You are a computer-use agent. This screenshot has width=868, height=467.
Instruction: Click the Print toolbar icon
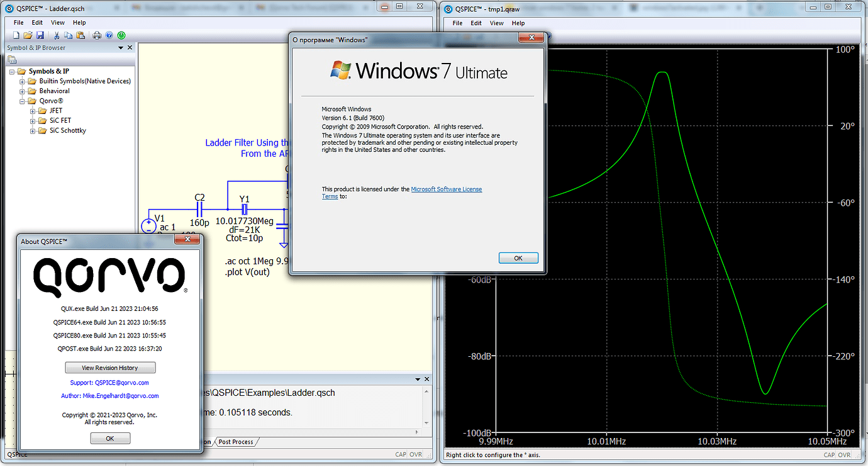pyautogui.click(x=97, y=35)
